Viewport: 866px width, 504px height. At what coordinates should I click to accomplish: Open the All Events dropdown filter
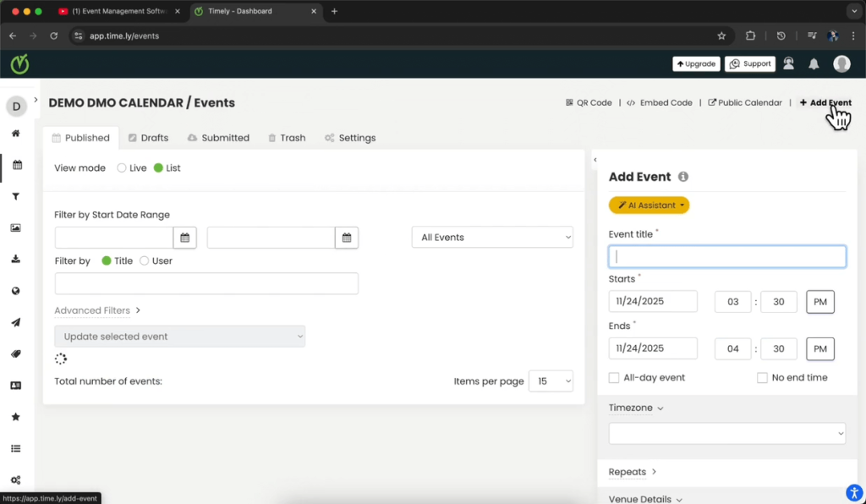click(x=492, y=237)
